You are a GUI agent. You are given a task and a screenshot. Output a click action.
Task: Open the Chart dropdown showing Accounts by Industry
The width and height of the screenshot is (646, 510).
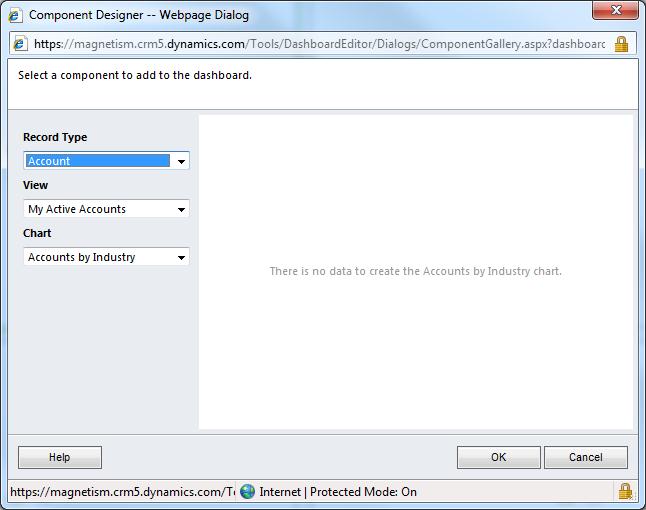point(106,257)
